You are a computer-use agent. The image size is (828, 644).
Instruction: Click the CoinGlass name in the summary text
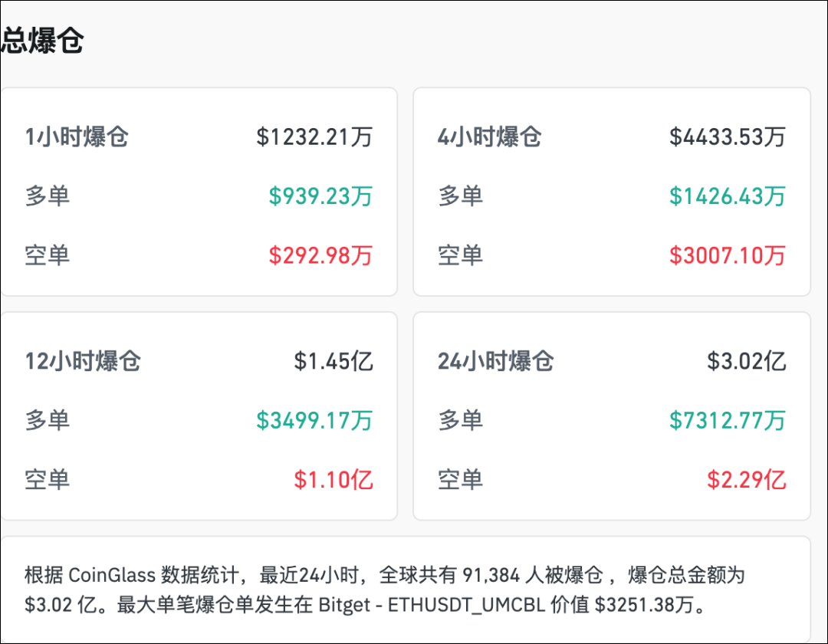pyautogui.click(x=112, y=575)
